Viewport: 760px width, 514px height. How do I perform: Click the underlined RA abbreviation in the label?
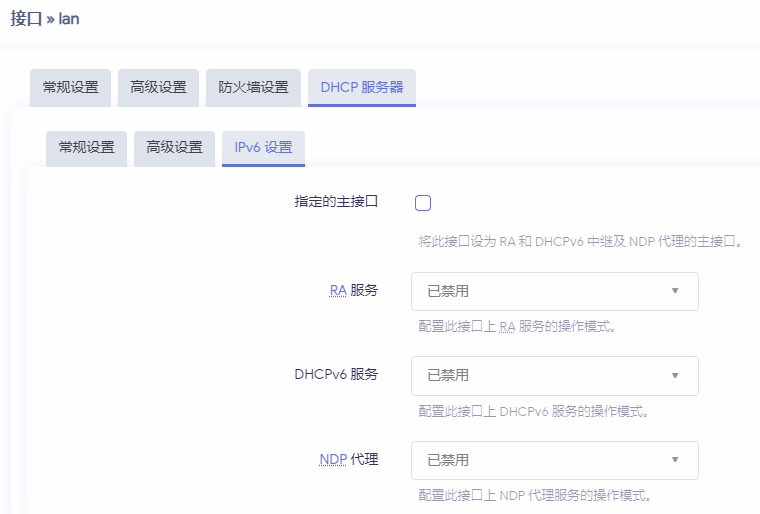click(x=338, y=291)
